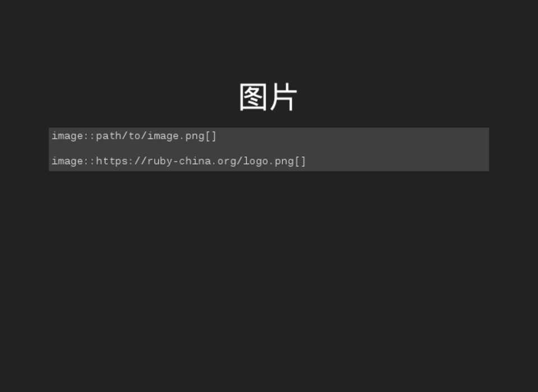
Task: Click the https scheme in the URL
Action: pyautogui.click(x=112, y=162)
